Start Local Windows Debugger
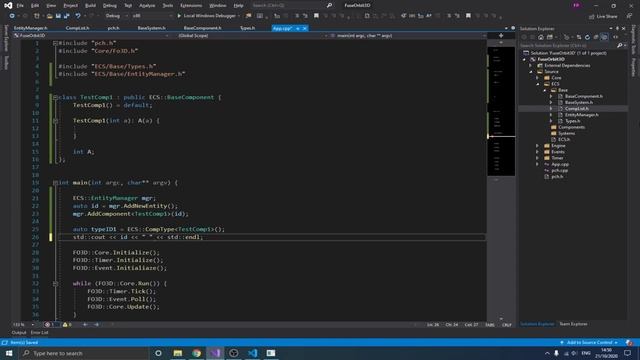 point(207,16)
